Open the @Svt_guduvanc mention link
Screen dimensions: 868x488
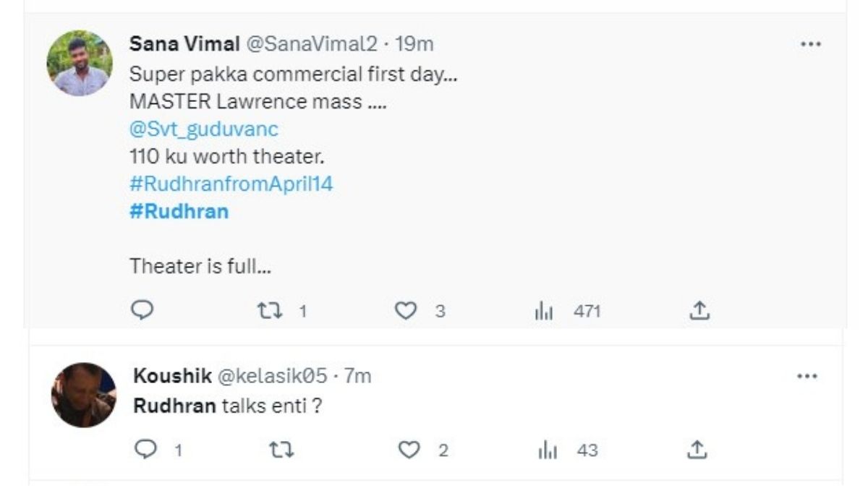(x=204, y=129)
